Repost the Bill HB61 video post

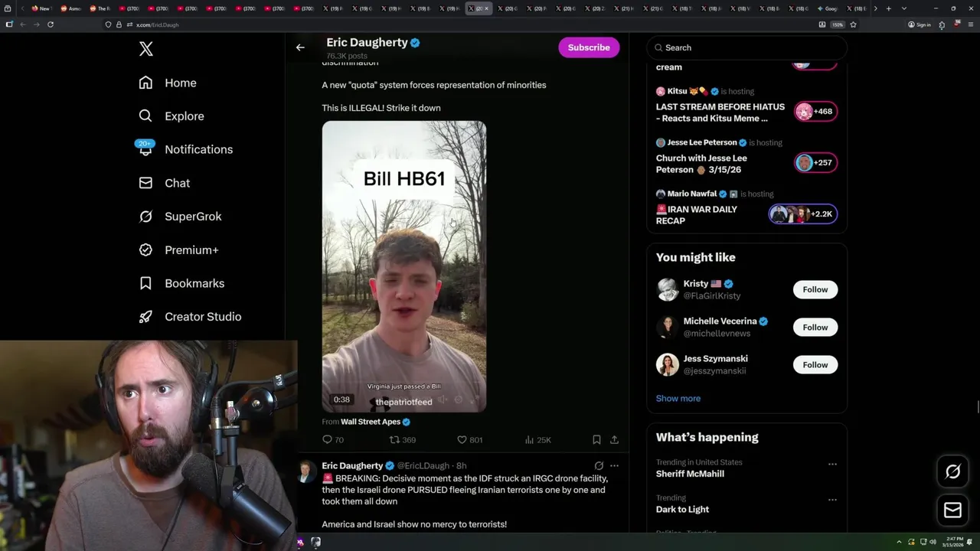point(403,440)
